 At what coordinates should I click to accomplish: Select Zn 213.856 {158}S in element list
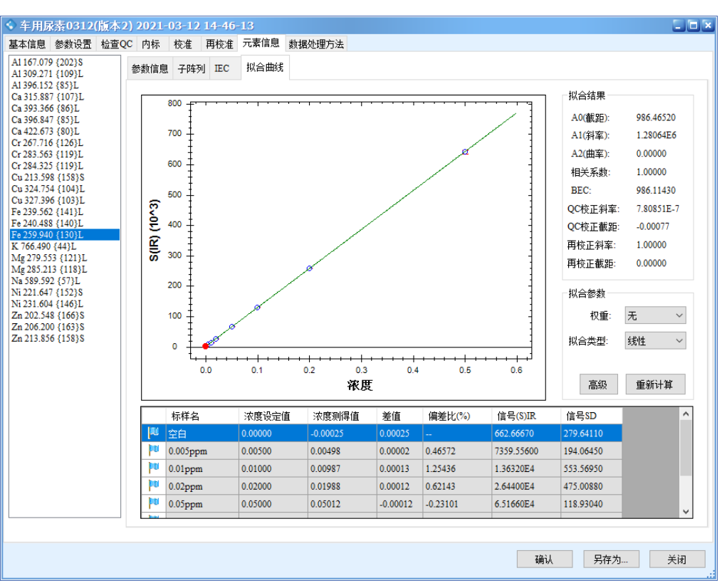pyautogui.click(x=48, y=338)
